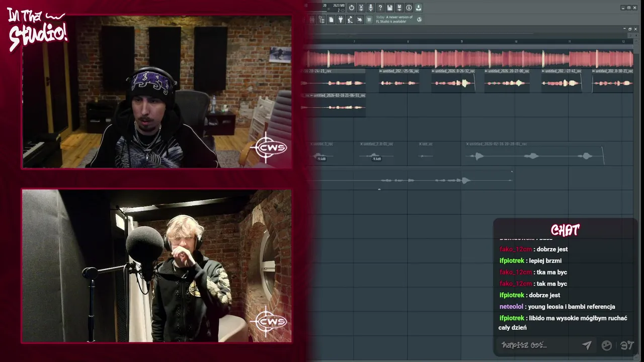
Task: Click fako_12cm on the 'tak ma byc' message
Action: coord(516,284)
